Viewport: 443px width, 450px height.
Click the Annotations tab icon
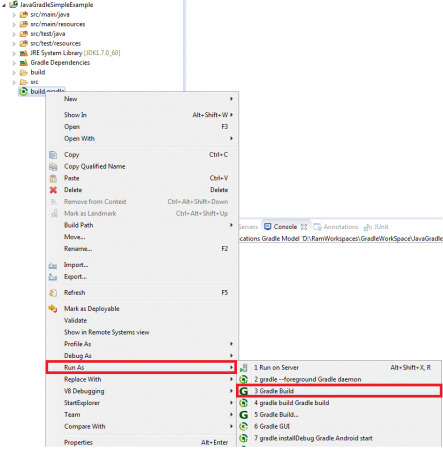click(317, 227)
